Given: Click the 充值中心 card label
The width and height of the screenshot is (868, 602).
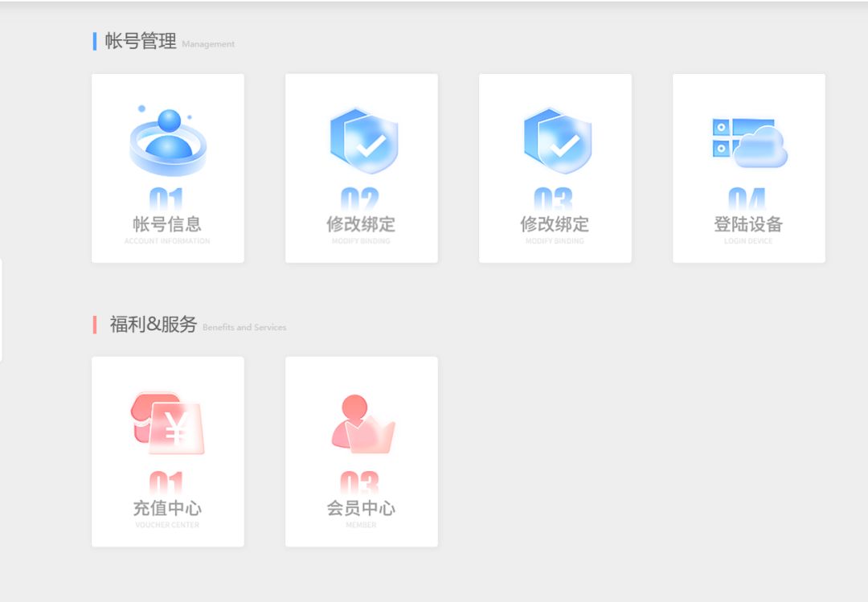Looking at the screenshot, I should coord(167,508).
